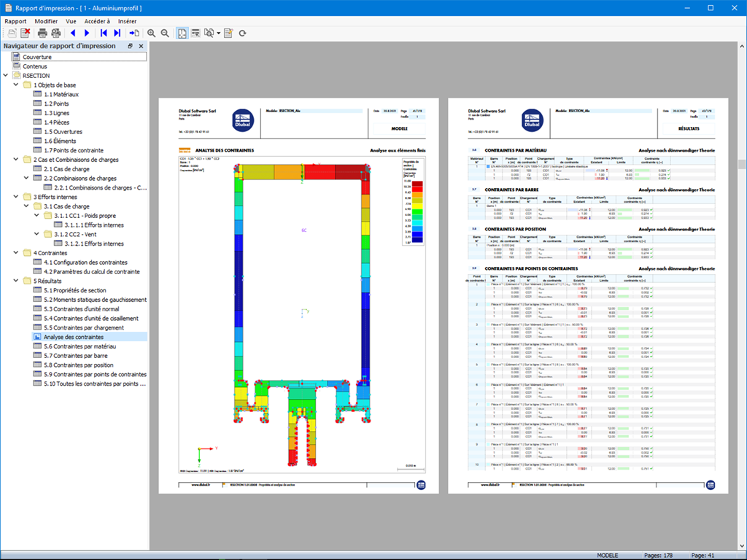Open the Accéder à menu
747x560 pixels.
[97, 21]
